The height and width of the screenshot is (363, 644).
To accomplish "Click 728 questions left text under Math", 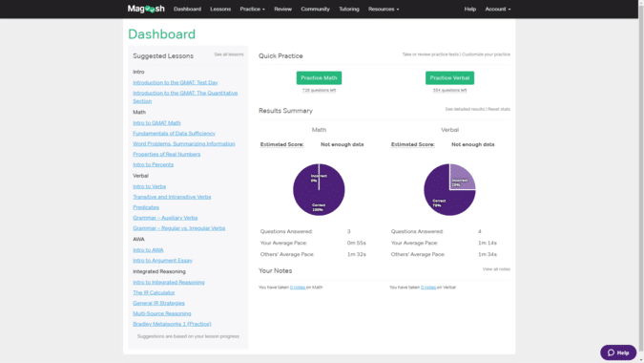I will tap(319, 91).
